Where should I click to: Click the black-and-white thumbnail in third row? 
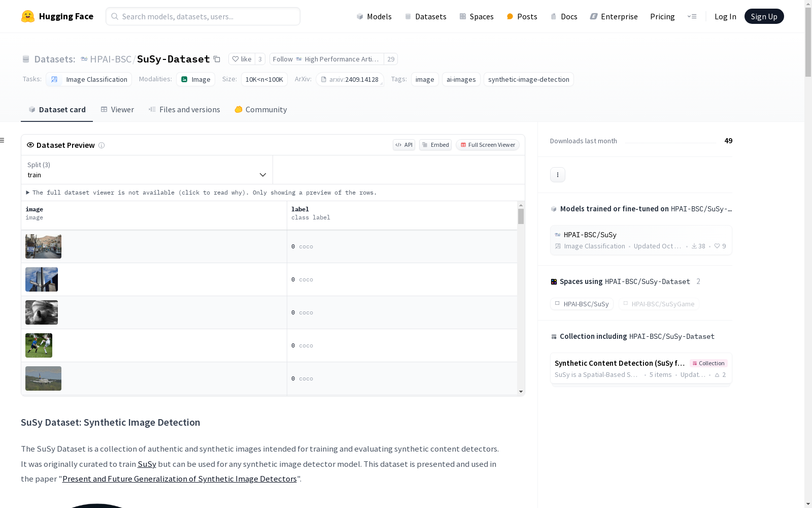click(42, 312)
